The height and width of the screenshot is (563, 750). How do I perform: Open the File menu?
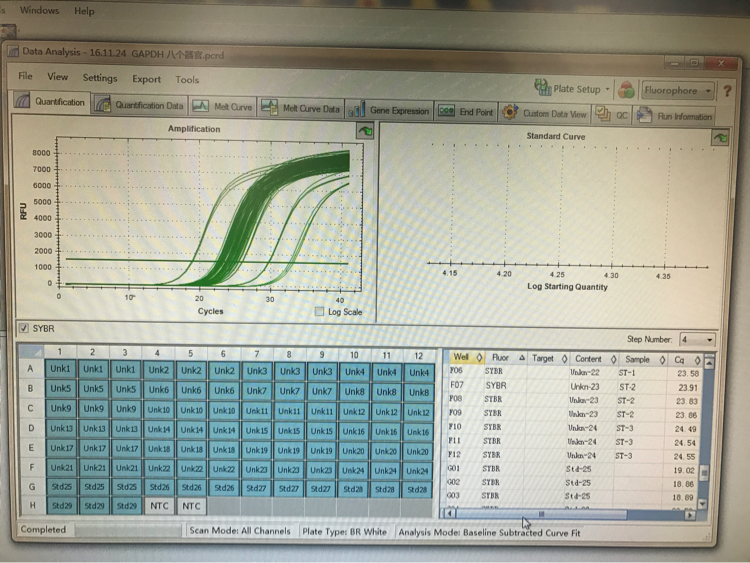(25, 76)
